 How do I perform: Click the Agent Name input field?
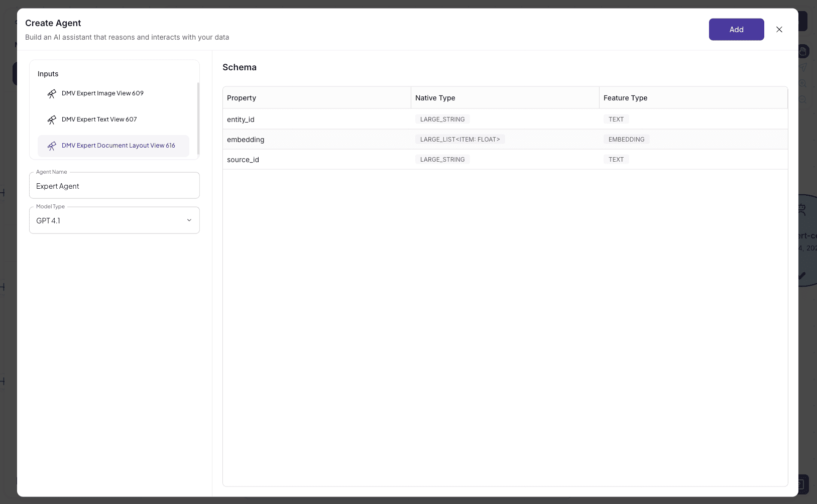click(x=114, y=186)
